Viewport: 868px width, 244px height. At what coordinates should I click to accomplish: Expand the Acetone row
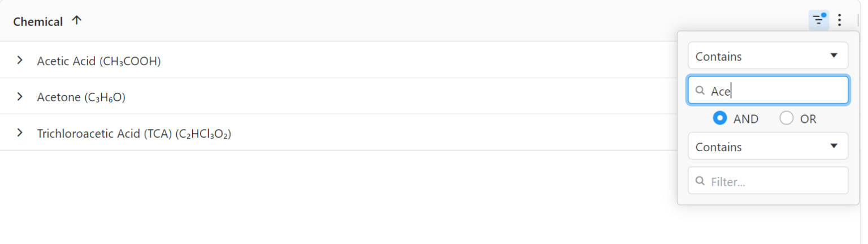(20, 96)
